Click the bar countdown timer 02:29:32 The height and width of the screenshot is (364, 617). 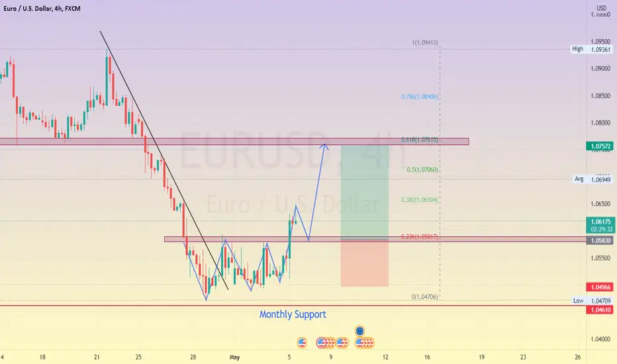coord(600,230)
